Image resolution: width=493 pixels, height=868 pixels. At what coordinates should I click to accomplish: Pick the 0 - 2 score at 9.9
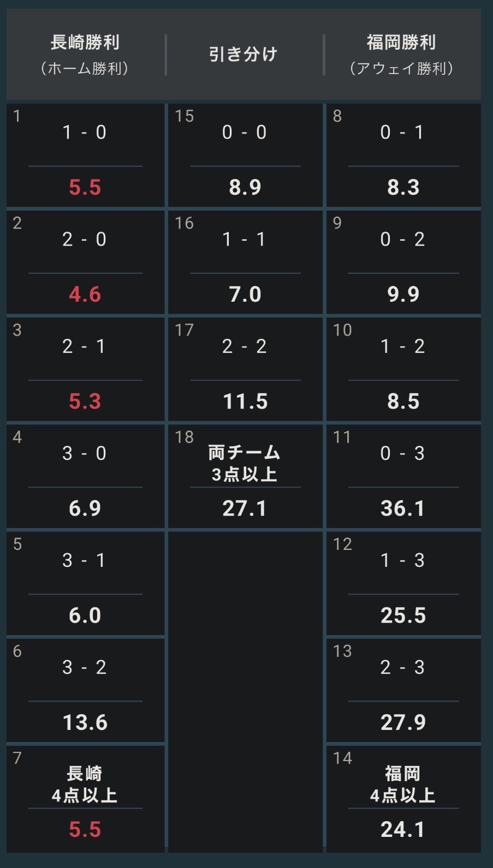403,262
